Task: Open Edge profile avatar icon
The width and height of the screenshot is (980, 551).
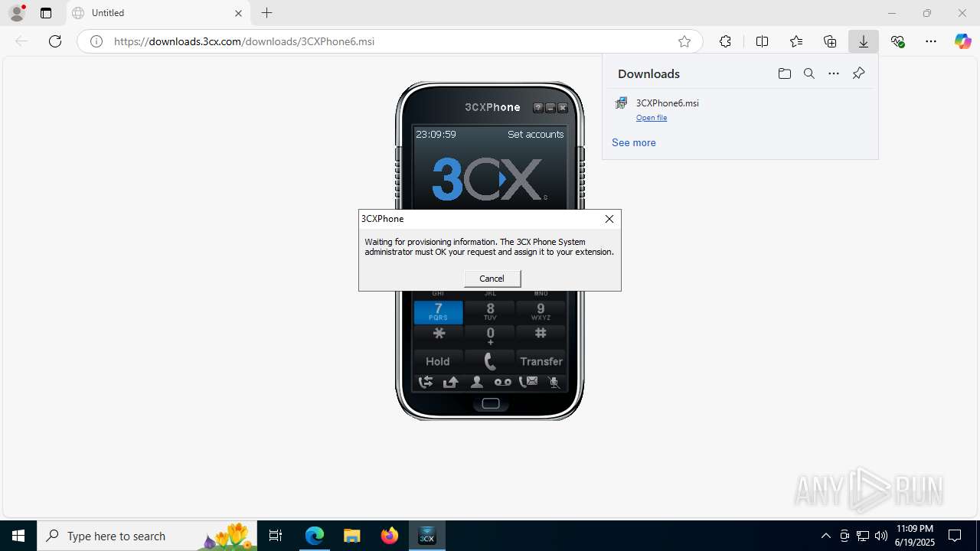Action: point(16,13)
